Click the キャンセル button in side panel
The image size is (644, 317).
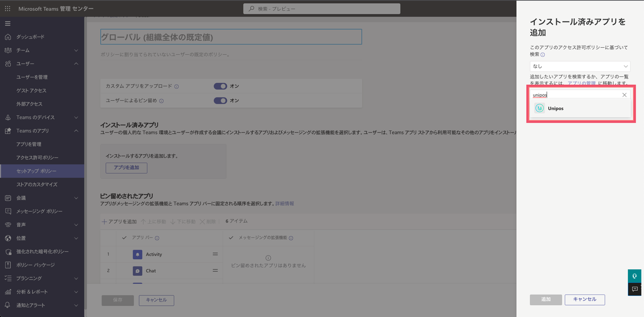tap(585, 299)
